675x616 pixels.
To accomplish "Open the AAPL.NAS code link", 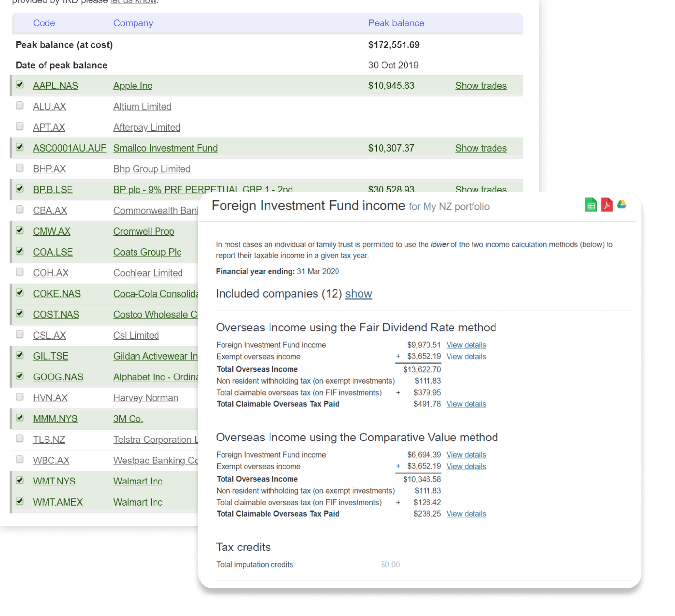I will (55, 86).
